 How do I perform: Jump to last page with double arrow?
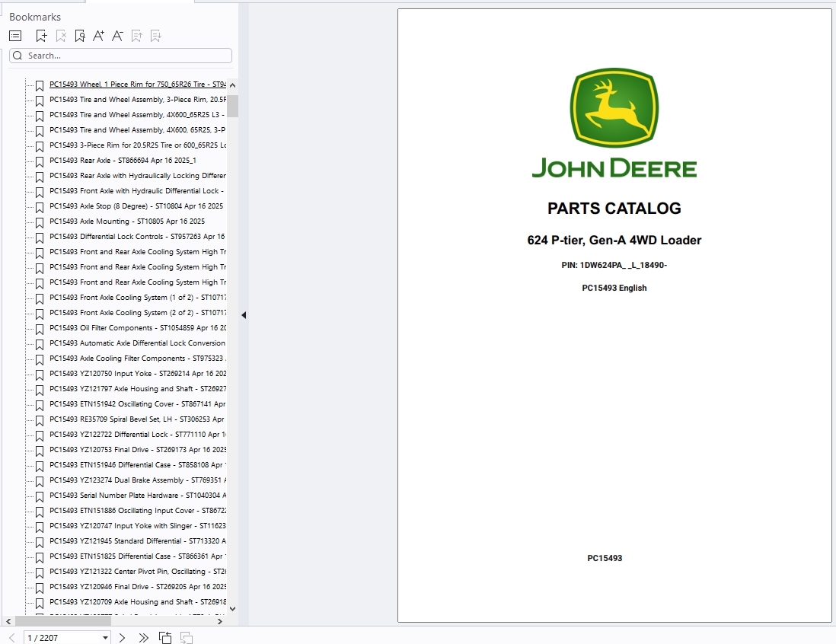tap(144, 637)
